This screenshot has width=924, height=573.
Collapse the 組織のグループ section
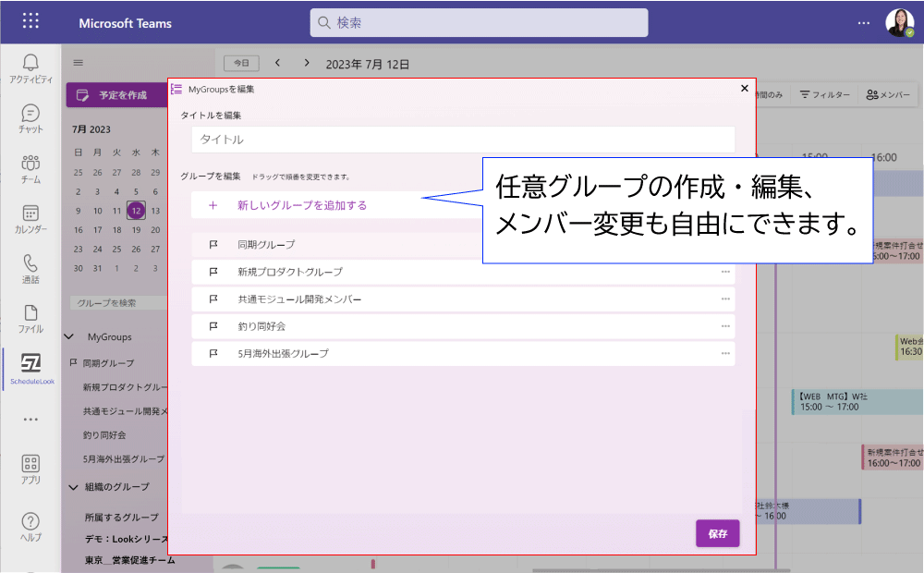73,487
